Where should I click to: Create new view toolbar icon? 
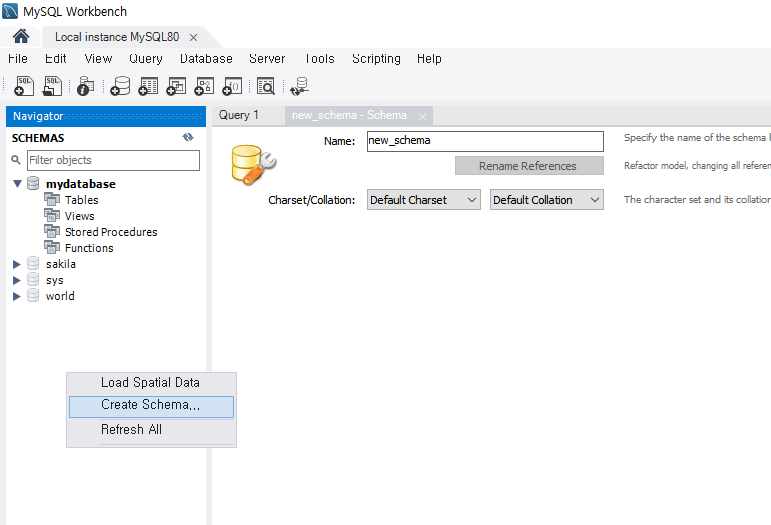(176, 86)
